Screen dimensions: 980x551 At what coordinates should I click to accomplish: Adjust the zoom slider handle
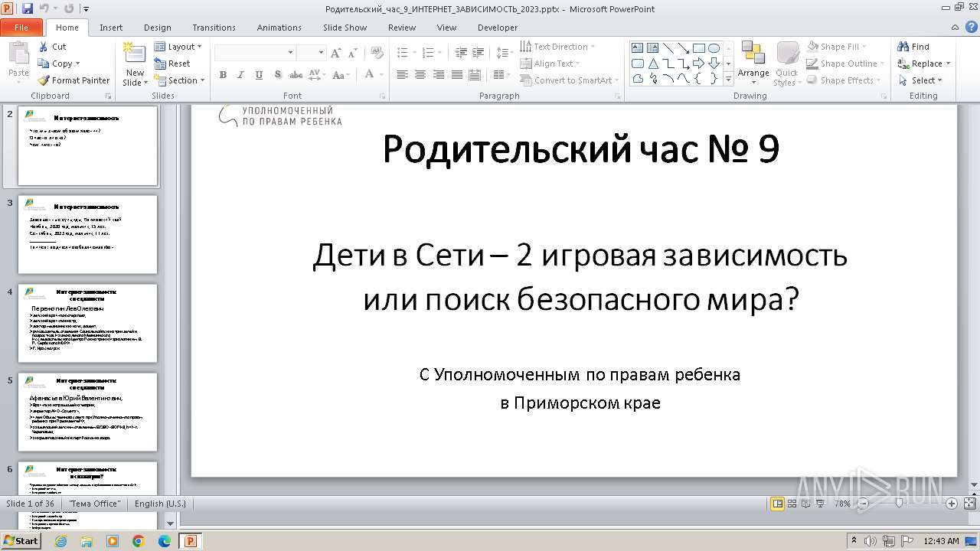[x=900, y=504]
